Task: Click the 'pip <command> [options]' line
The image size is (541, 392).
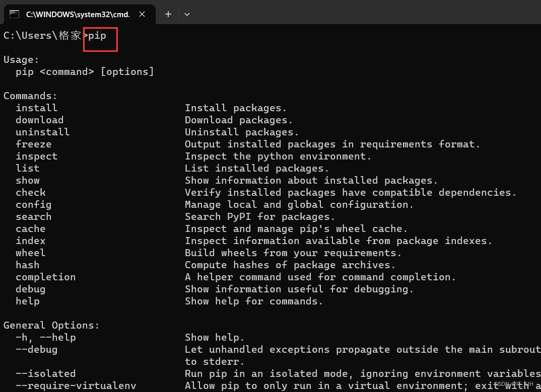Action: 85,72
